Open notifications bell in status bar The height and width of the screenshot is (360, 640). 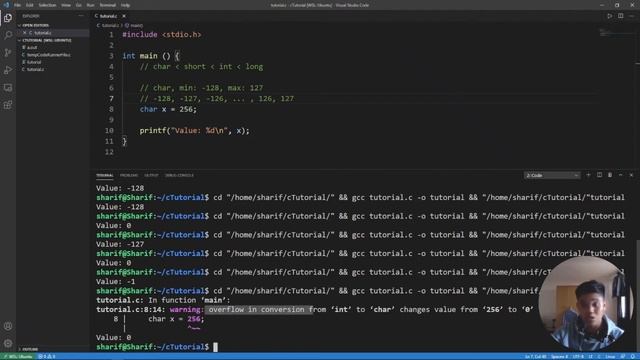[x=632, y=356]
